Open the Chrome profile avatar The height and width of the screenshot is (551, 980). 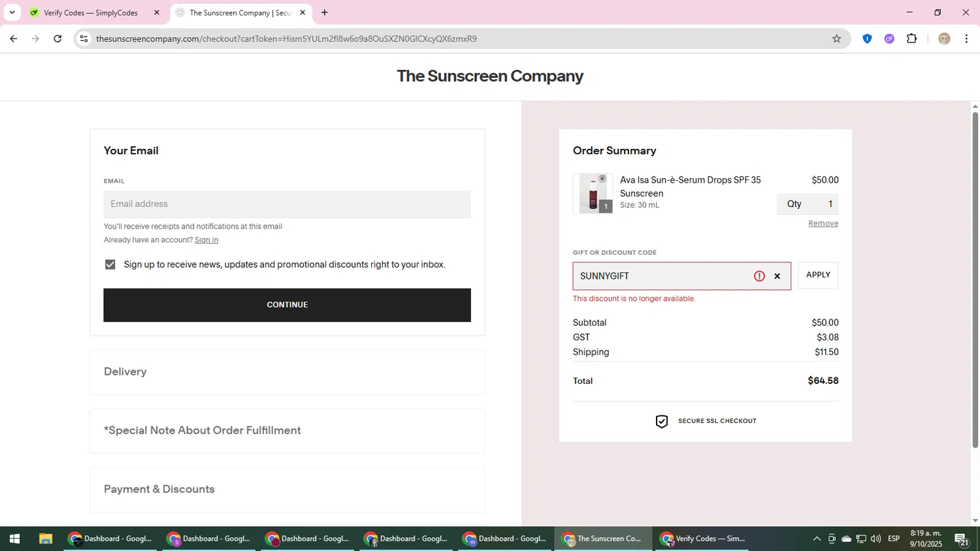(x=944, y=39)
